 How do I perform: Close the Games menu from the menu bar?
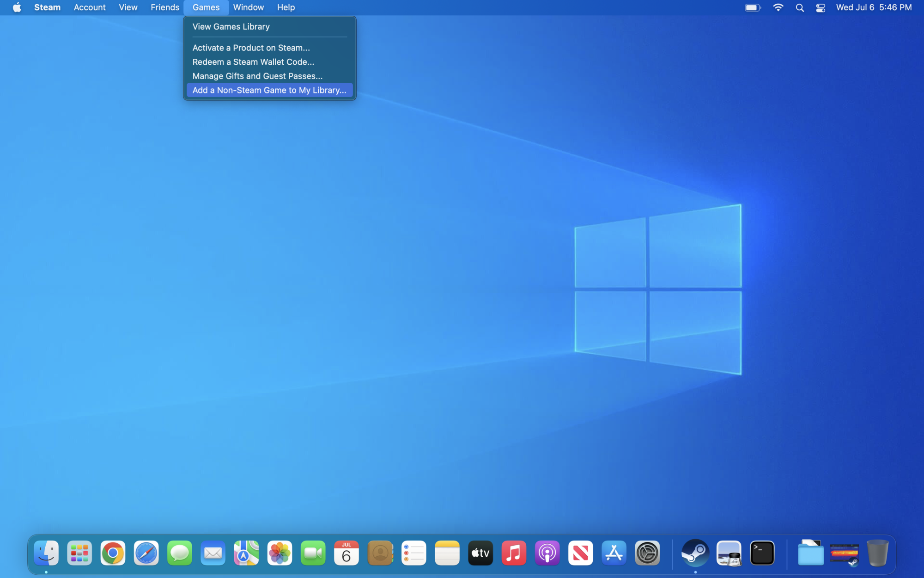pos(206,7)
